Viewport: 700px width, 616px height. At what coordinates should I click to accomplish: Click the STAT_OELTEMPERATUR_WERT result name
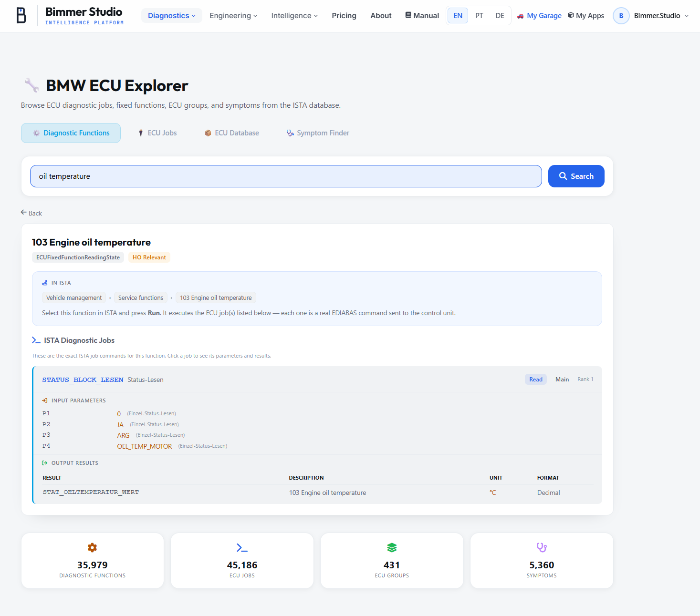[91, 492]
